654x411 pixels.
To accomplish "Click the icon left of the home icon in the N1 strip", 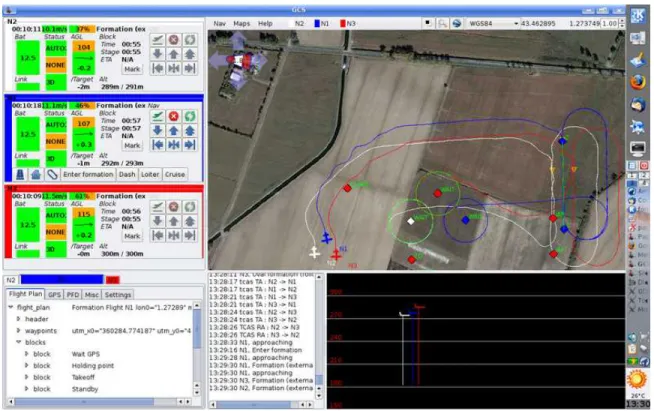I will point(20,174).
